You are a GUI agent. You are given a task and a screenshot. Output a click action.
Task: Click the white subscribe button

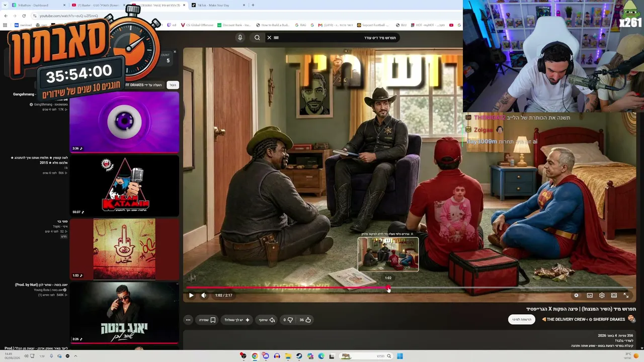522,319
